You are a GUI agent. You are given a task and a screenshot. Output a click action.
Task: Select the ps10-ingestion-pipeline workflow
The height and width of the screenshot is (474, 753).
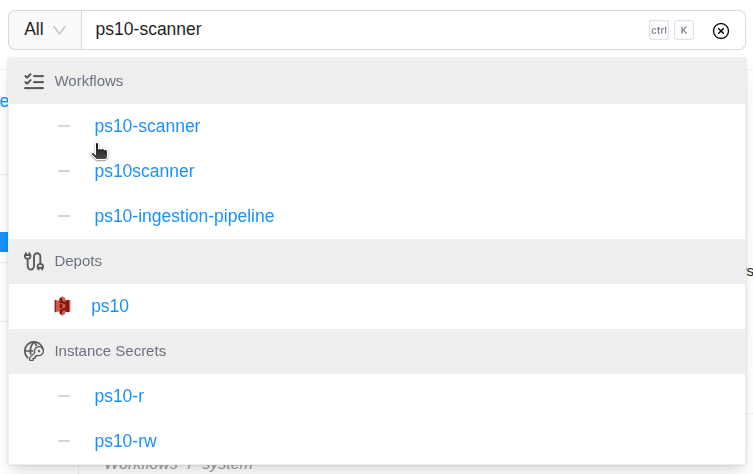click(184, 216)
